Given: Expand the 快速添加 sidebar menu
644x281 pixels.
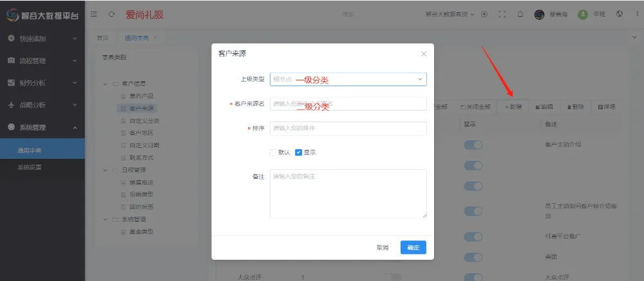Looking at the screenshot, I should 42,39.
